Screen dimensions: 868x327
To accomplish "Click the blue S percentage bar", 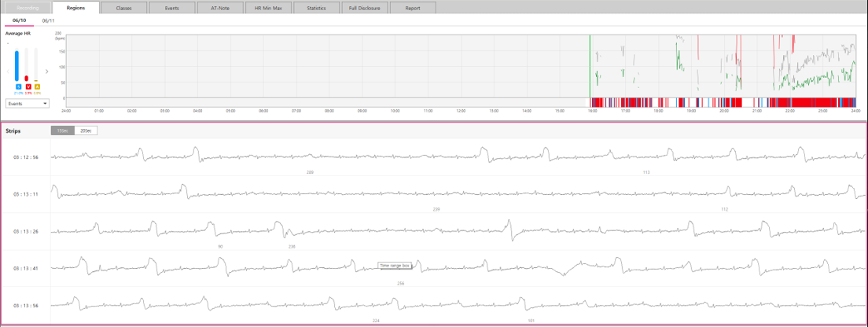I will point(18,66).
